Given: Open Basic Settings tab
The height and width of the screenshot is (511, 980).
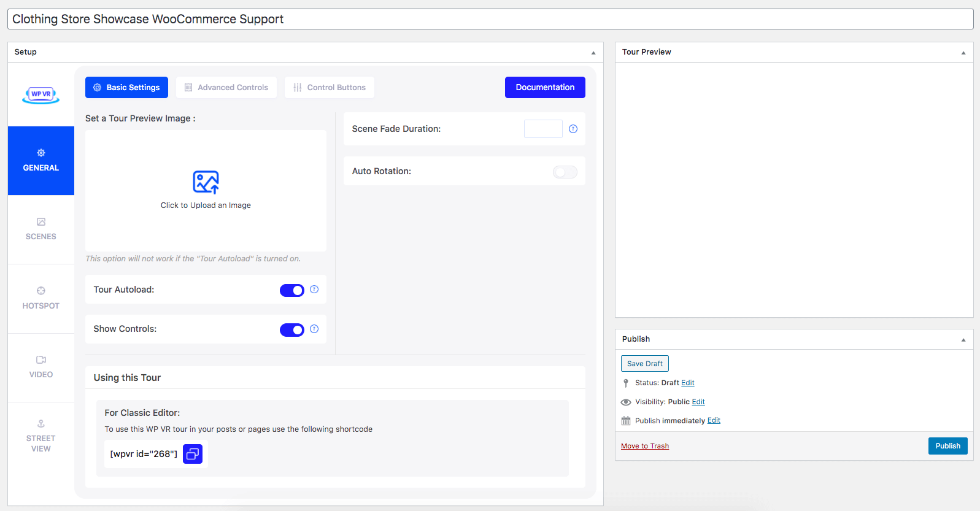Looking at the screenshot, I should 126,87.
